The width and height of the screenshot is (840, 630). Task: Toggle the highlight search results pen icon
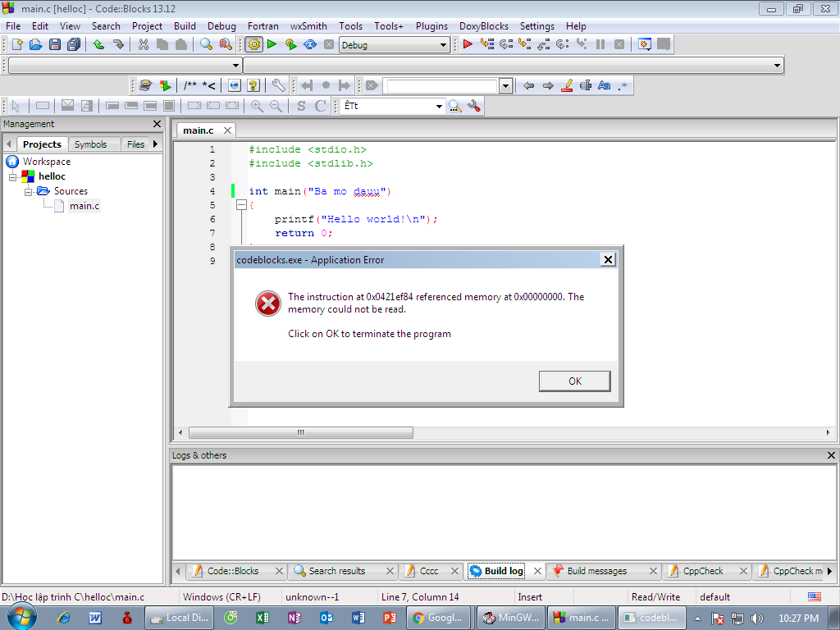click(x=566, y=85)
